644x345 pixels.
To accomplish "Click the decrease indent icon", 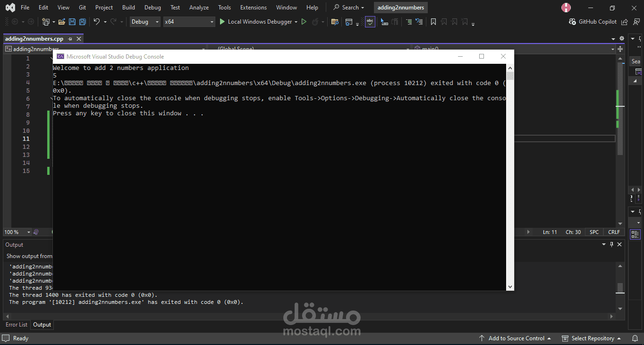I will tap(408, 22).
